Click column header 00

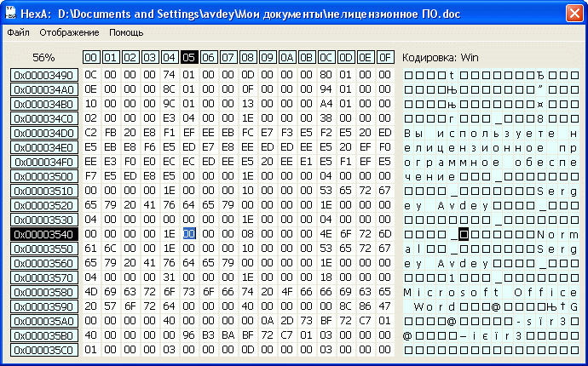click(91, 57)
